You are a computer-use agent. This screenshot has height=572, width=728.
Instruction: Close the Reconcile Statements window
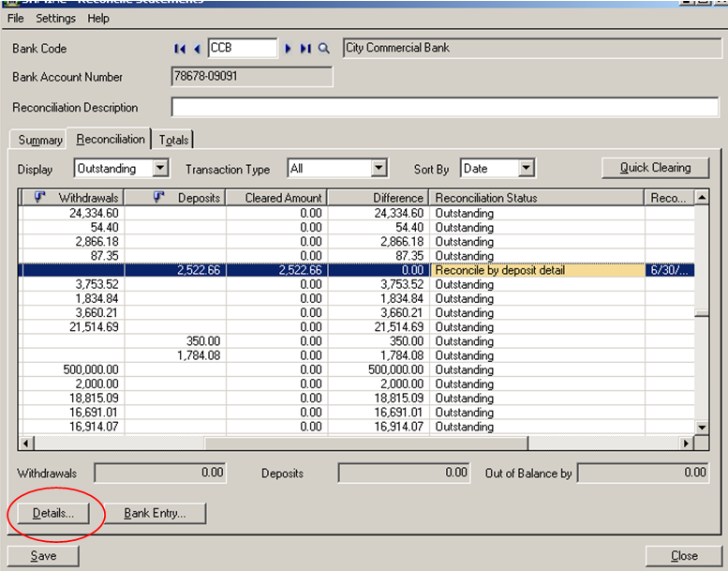(x=684, y=556)
